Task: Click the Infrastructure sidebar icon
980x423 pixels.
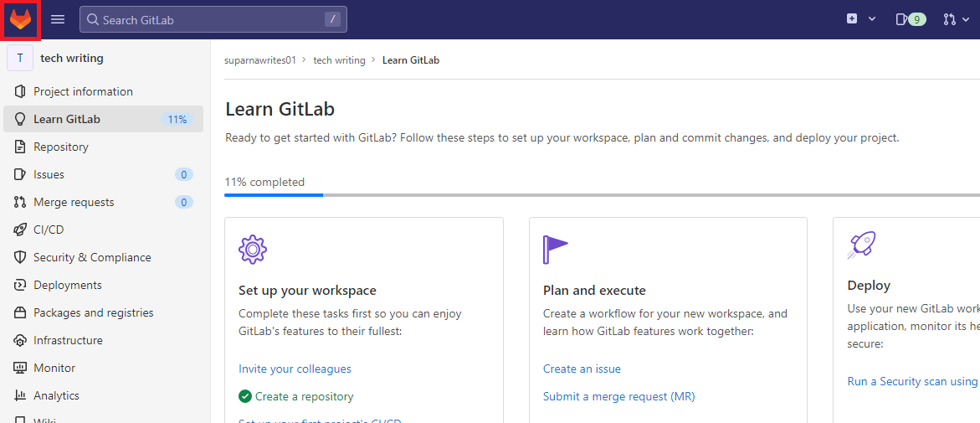Action: point(20,340)
